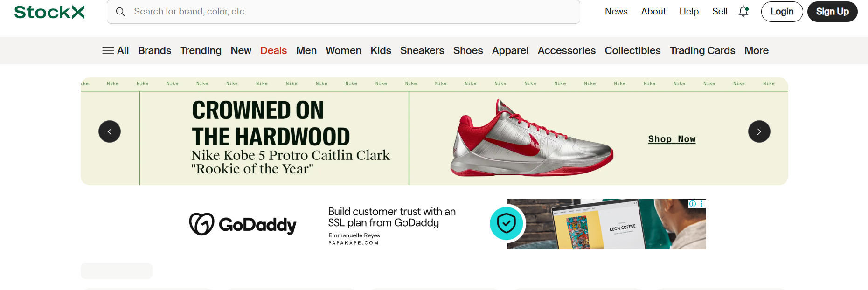Follow the Shop Now link
Image resolution: width=868 pixels, height=290 pixels.
672,139
